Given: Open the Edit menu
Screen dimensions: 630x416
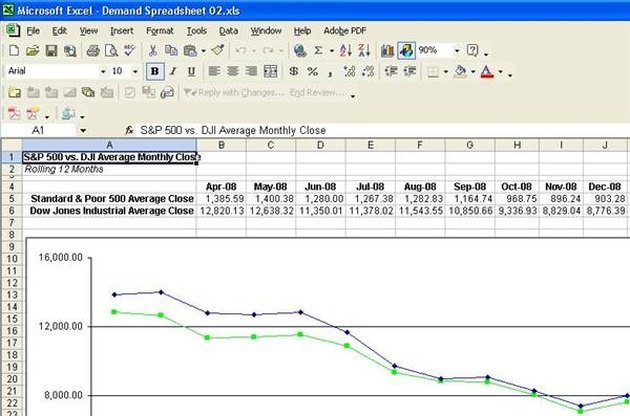Looking at the screenshot, I should [59, 31].
